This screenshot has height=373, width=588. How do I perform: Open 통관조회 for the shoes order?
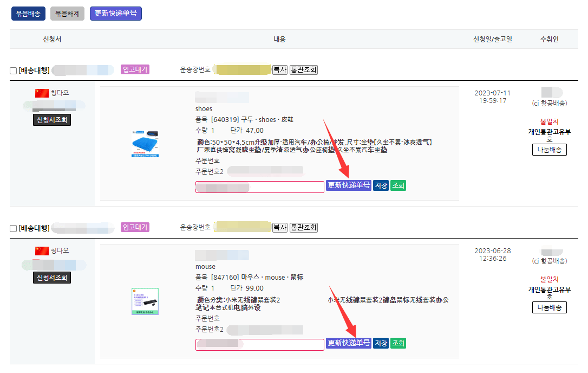[x=304, y=70]
